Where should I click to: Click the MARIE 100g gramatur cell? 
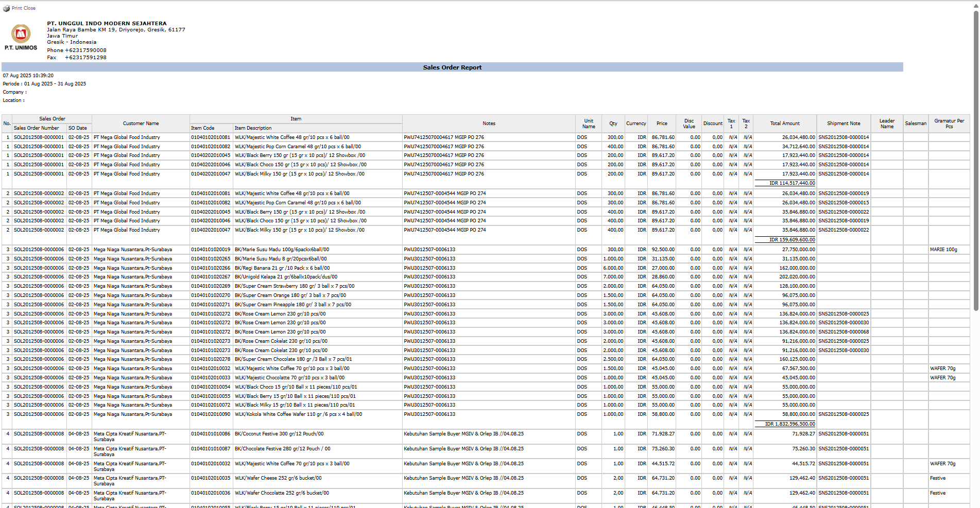pos(943,250)
